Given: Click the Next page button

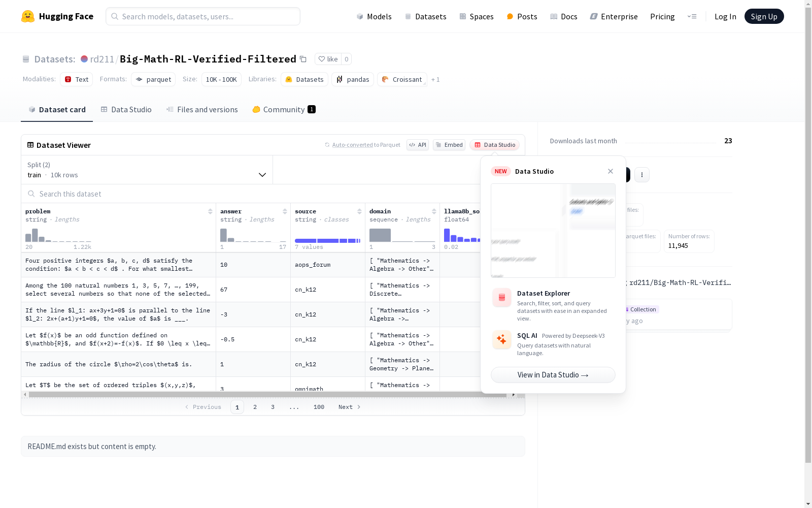Looking at the screenshot, I should point(350,407).
